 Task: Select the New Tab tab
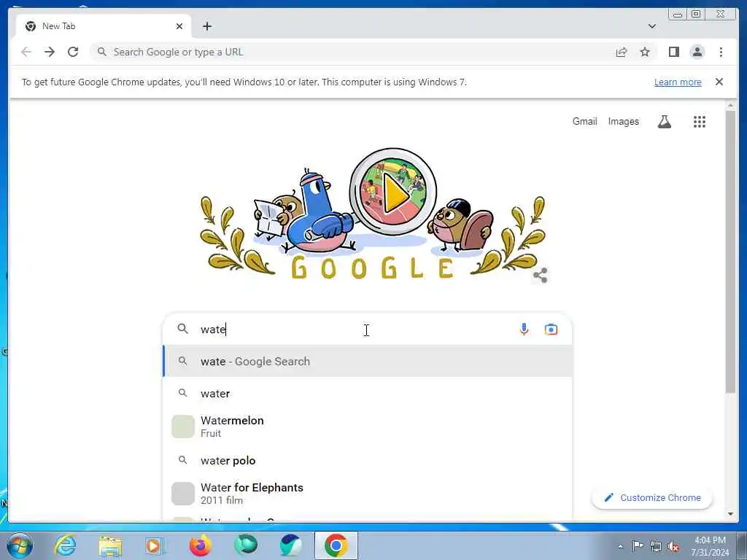coord(104,26)
